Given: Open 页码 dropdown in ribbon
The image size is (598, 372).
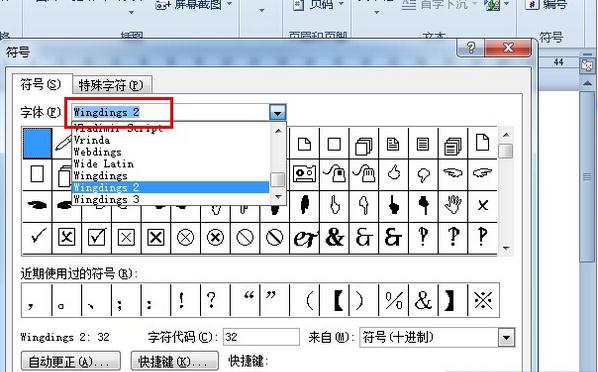Looking at the screenshot, I should pyautogui.click(x=341, y=5).
